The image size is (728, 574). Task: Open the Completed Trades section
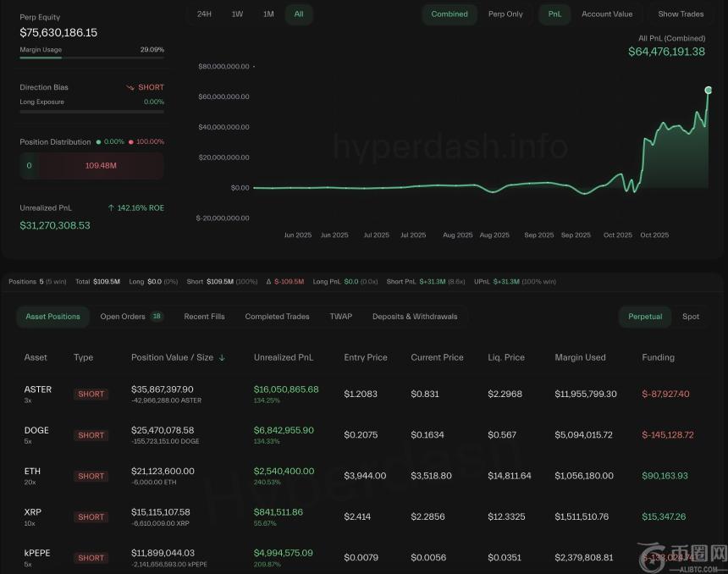(x=277, y=317)
